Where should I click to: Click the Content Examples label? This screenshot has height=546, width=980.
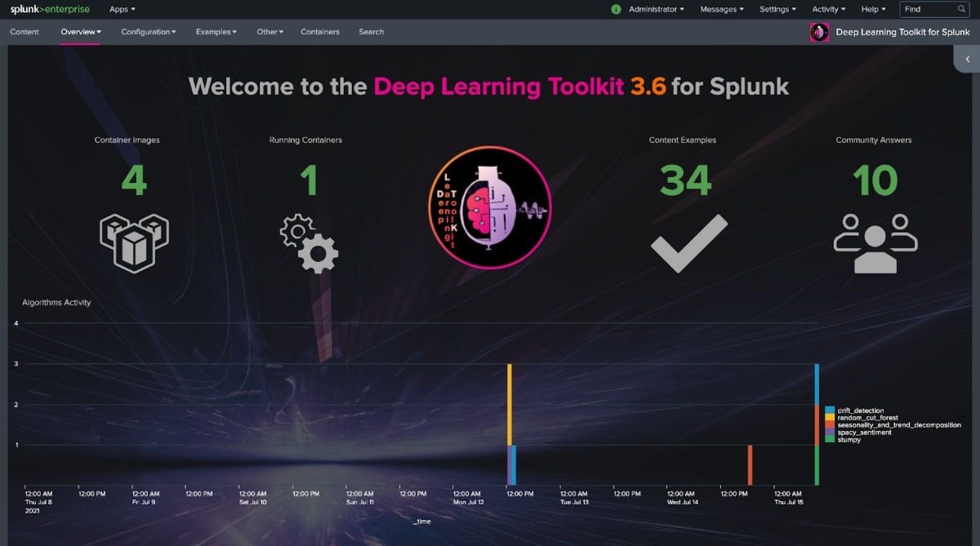pos(683,140)
